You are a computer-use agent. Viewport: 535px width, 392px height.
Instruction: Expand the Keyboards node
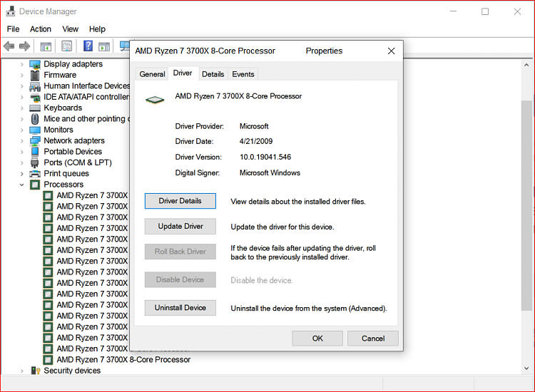tap(22, 108)
